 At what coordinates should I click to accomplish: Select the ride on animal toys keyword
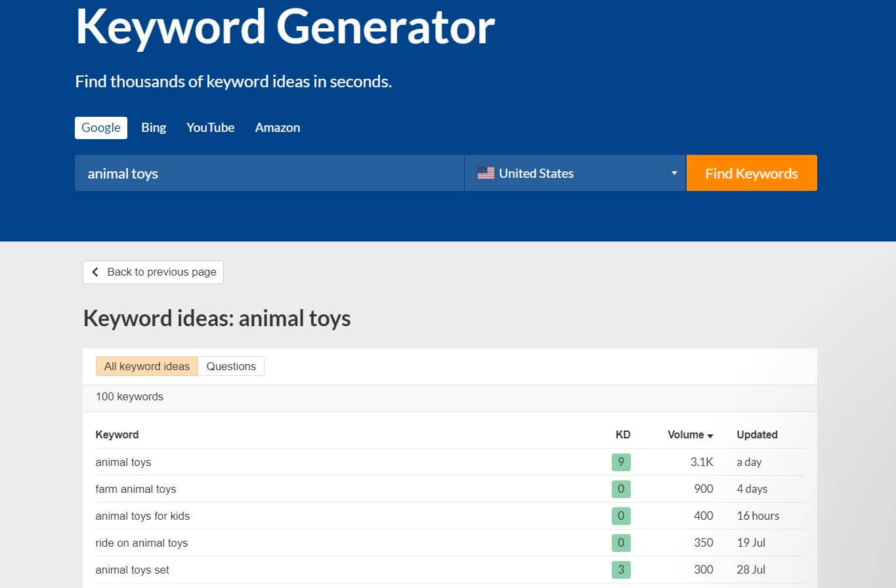click(x=142, y=543)
